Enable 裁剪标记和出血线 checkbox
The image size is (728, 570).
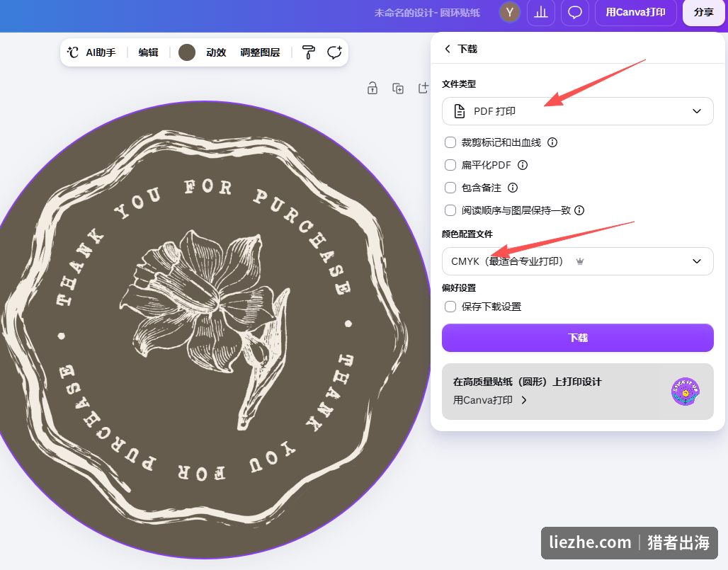(450, 142)
